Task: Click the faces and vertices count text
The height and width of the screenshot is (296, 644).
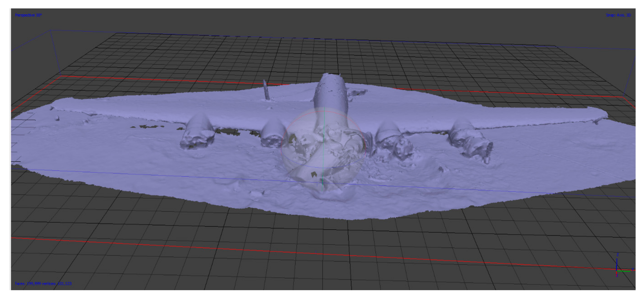Action: click(x=43, y=283)
